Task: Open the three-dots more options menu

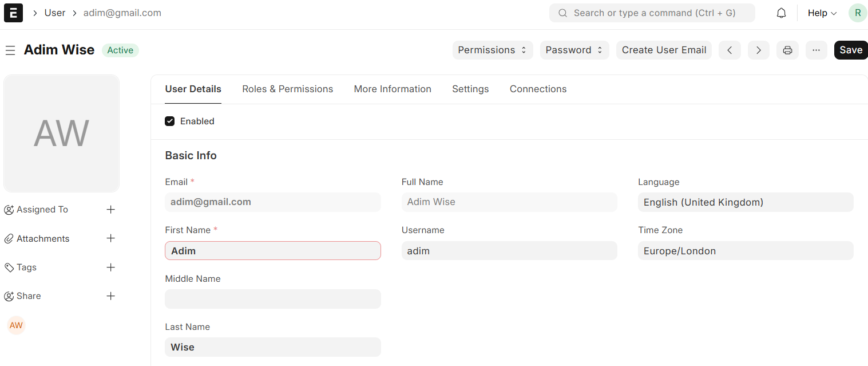Action: pyautogui.click(x=816, y=50)
